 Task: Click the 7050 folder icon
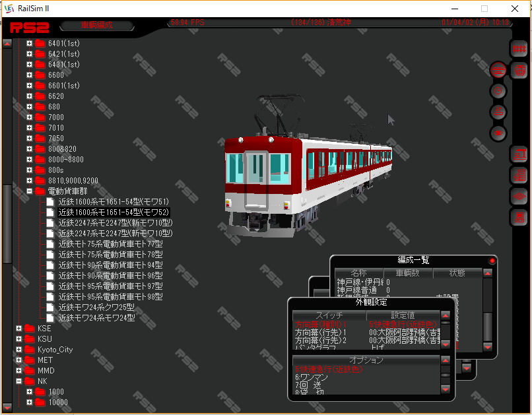(x=40, y=139)
